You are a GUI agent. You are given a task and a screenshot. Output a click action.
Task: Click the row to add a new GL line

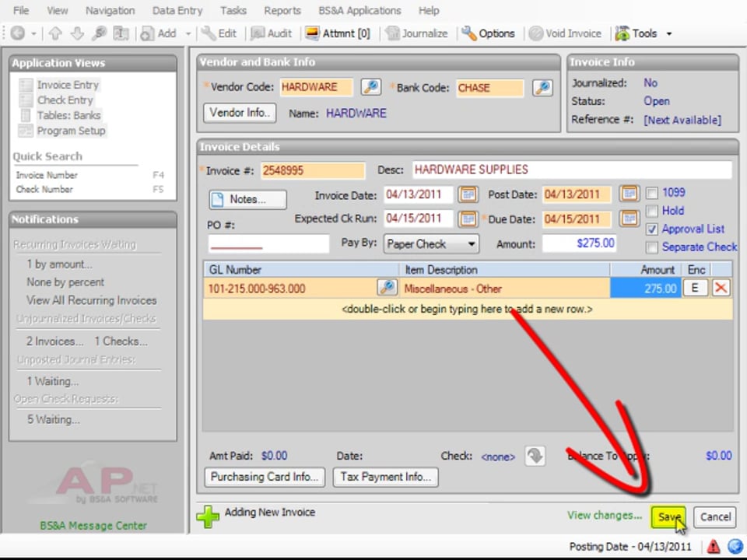coord(468,310)
